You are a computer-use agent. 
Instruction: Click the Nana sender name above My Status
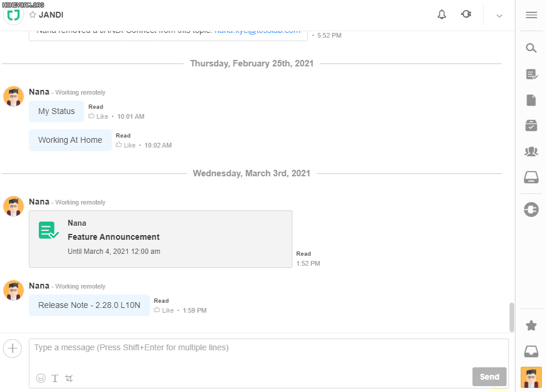[39, 92]
